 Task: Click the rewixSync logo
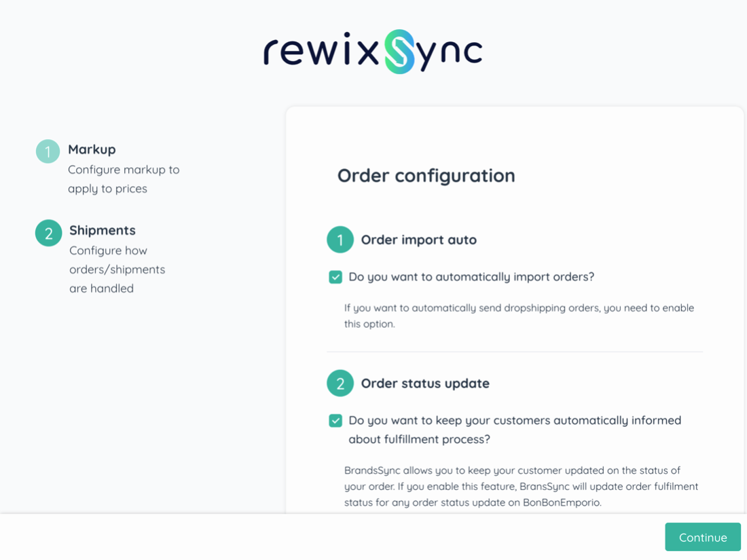373,52
